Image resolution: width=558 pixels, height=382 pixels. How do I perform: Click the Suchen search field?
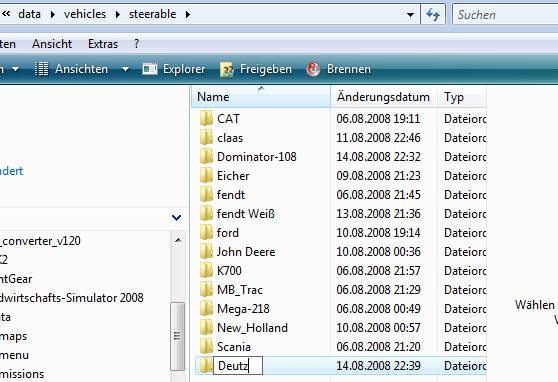(x=505, y=15)
